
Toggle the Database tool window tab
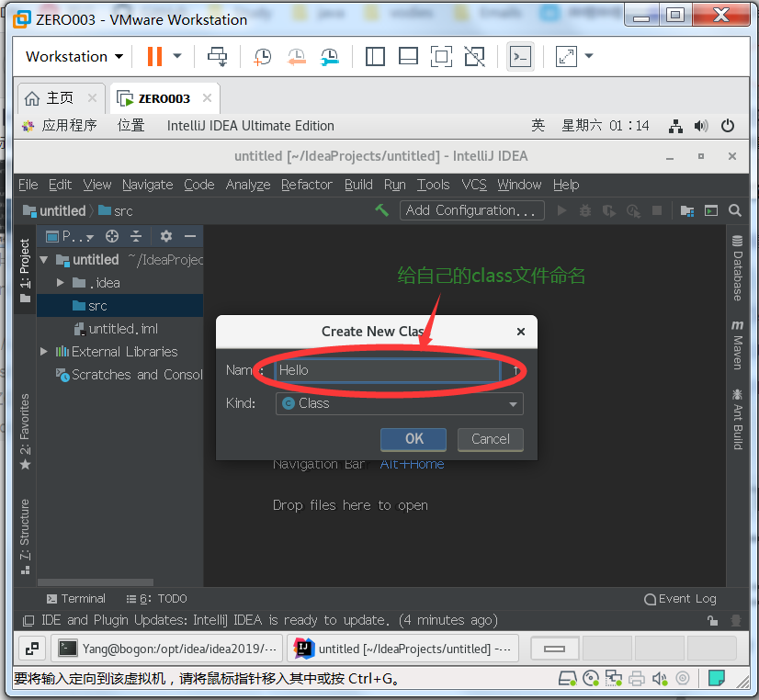click(737, 267)
